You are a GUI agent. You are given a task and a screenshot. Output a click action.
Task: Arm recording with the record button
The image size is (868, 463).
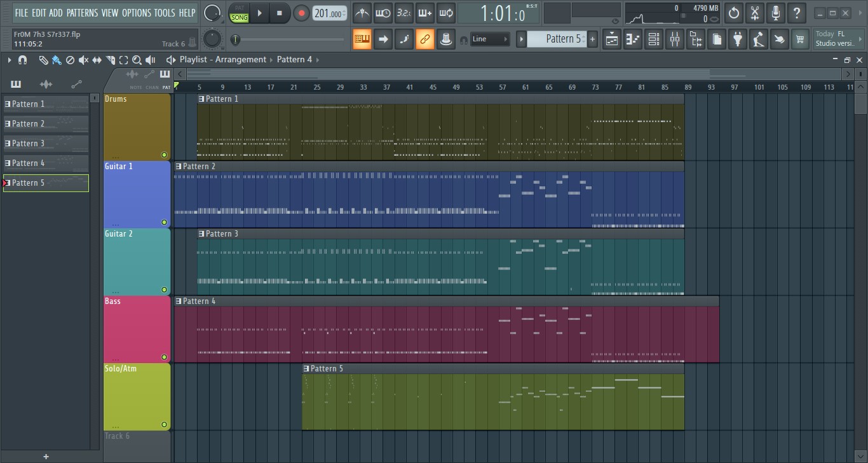302,13
